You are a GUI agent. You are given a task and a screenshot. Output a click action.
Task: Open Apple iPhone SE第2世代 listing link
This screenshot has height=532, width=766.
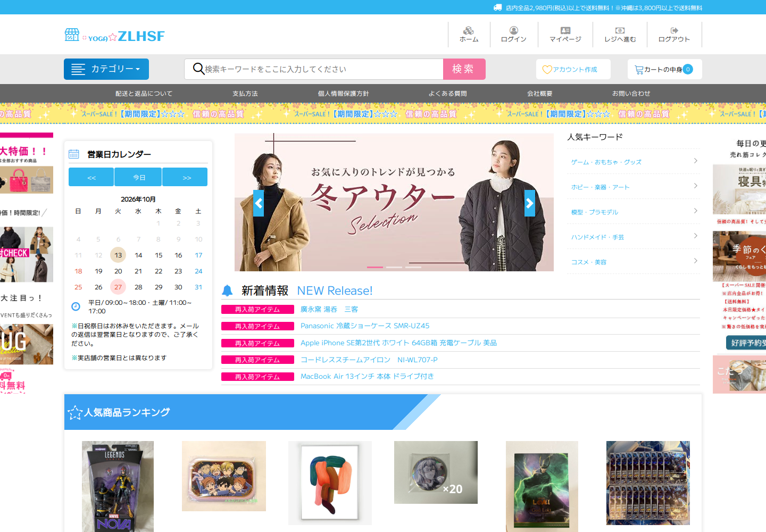coord(398,343)
